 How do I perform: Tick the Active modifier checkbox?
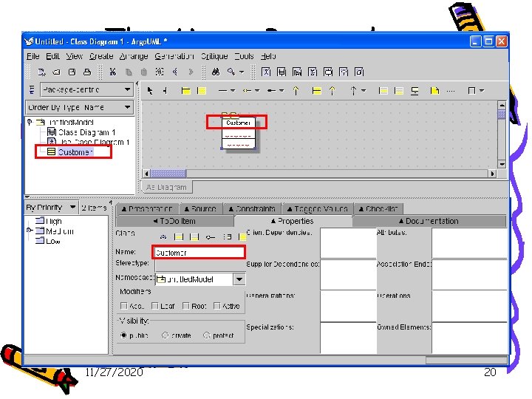pos(216,306)
